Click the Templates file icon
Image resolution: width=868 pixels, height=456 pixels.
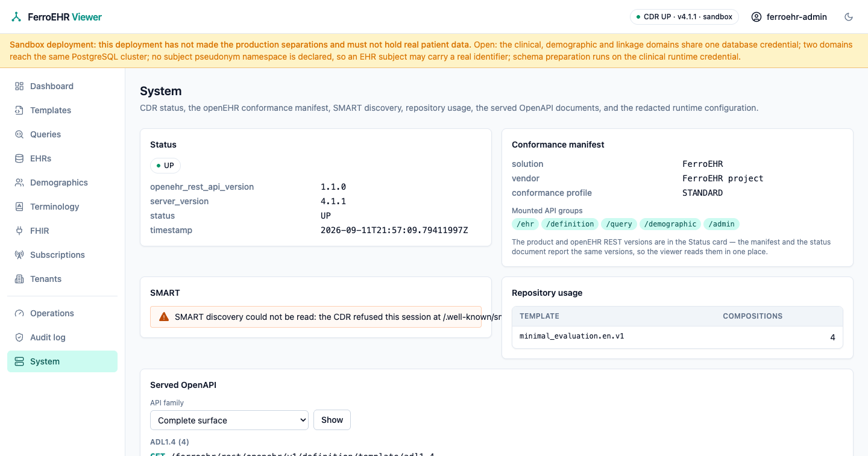click(19, 110)
